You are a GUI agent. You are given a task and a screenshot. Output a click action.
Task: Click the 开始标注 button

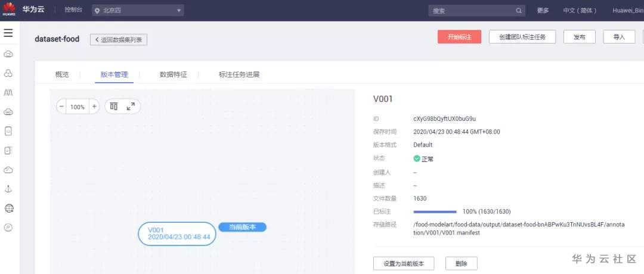pos(459,37)
